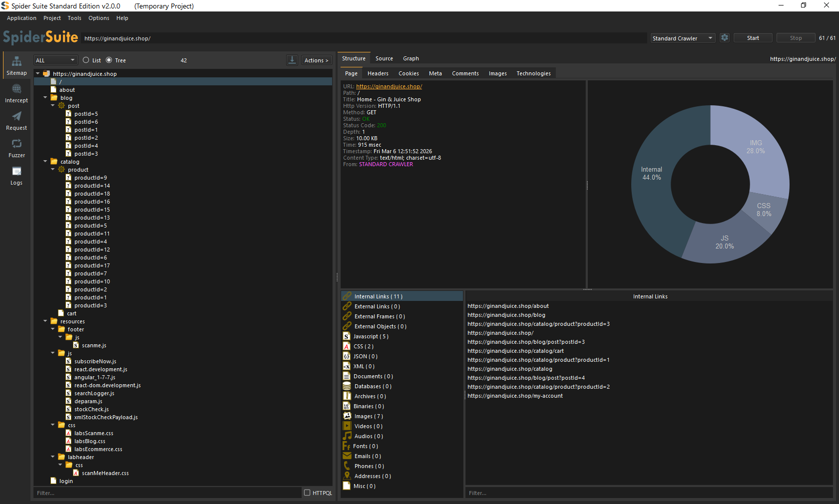
Task: Open the Request sidebar tool
Action: tap(16, 120)
